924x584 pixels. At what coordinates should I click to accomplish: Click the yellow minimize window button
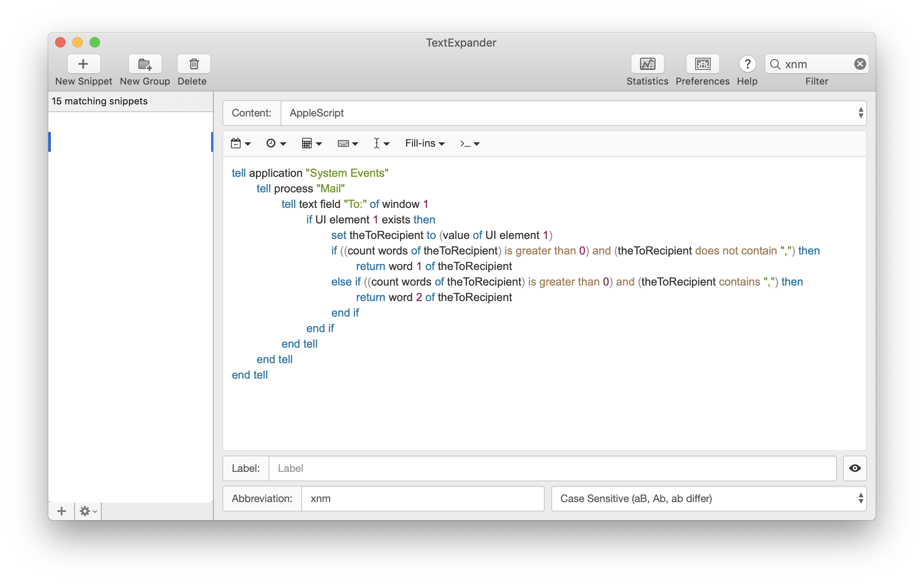[78, 42]
